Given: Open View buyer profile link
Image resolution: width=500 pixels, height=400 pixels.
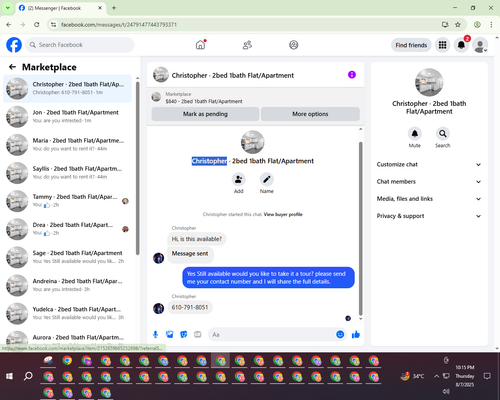Looking at the screenshot, I should tap(283, 214).
